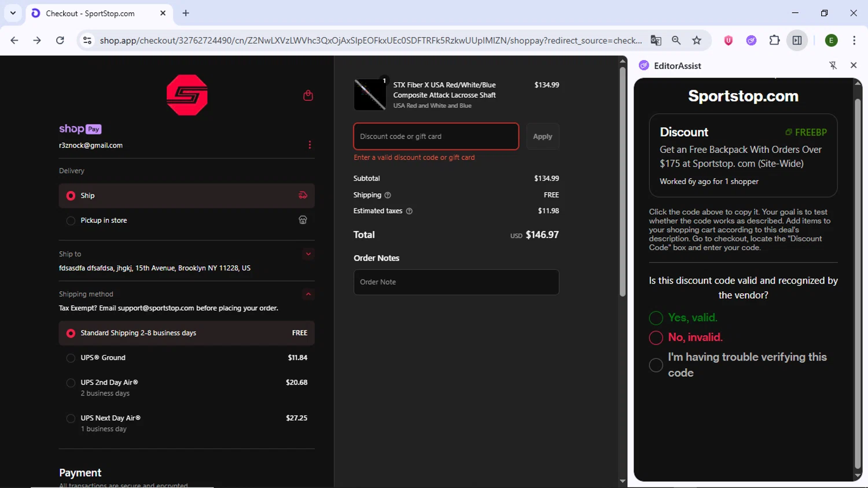Click the EditorAssist panel scrollbar

(x=858, y=284)
